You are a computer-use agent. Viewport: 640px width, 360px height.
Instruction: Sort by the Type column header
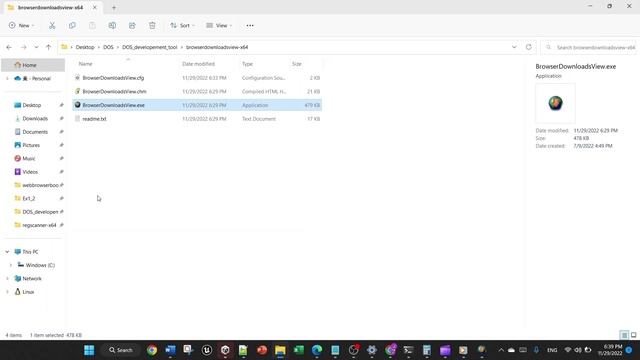(247, 64)
